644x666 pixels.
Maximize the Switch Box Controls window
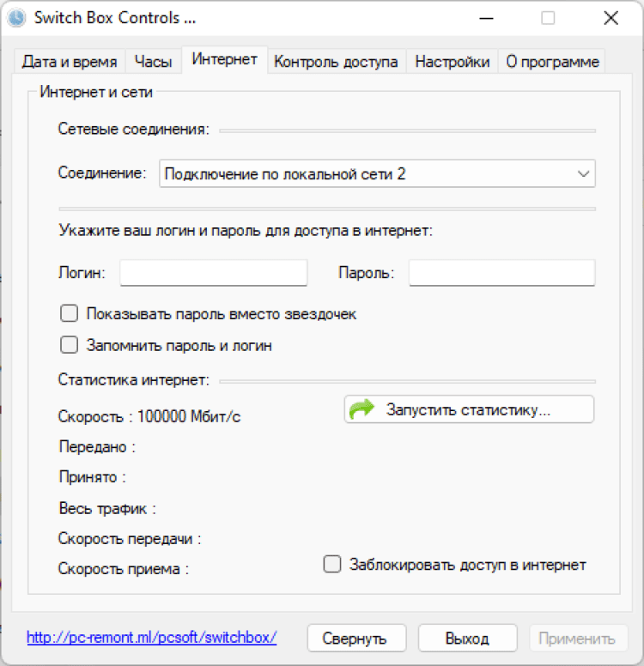[x=548, y=18]
